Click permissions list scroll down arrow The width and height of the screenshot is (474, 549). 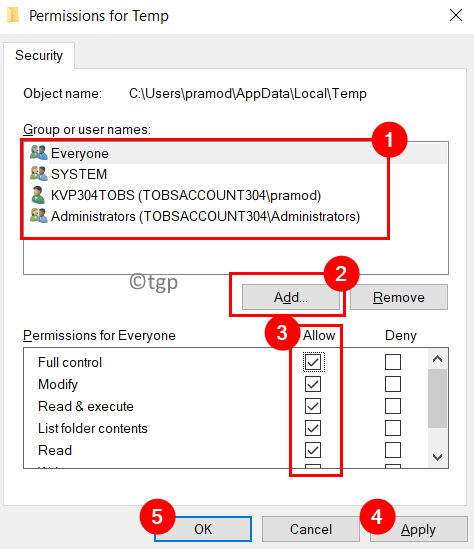pyautogui.click(x=437, y=457)
